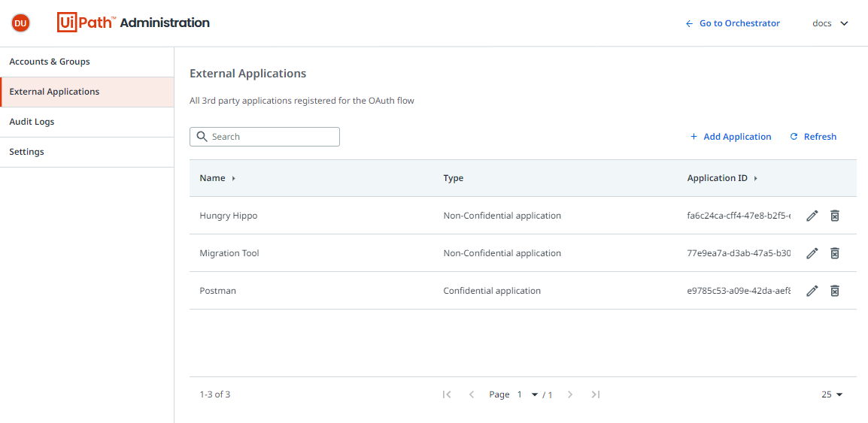868x423 pixels.
Task: Expand the 25 items-per-page selector
Action: pos(832,394)
